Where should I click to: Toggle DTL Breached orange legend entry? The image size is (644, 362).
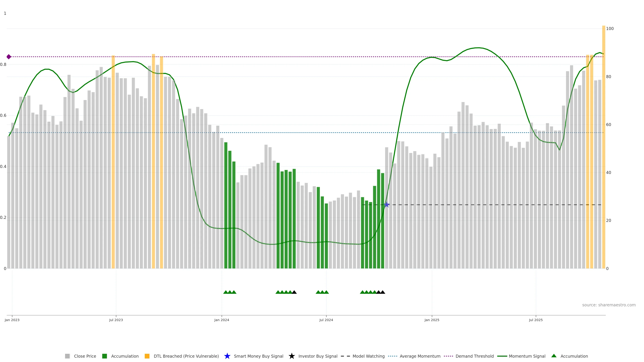click(147, 356)
